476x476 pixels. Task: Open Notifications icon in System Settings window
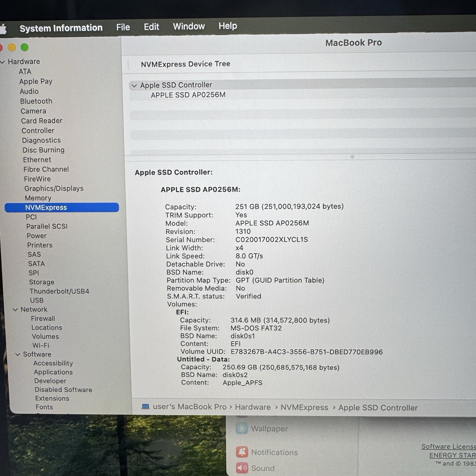[242, 452]
